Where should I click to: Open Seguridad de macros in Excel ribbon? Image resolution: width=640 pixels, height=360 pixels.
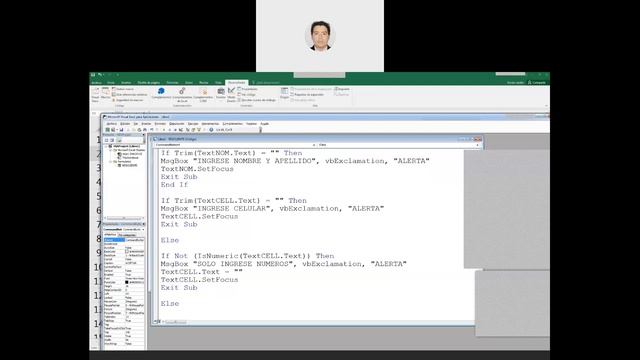(x=128, y=100)
